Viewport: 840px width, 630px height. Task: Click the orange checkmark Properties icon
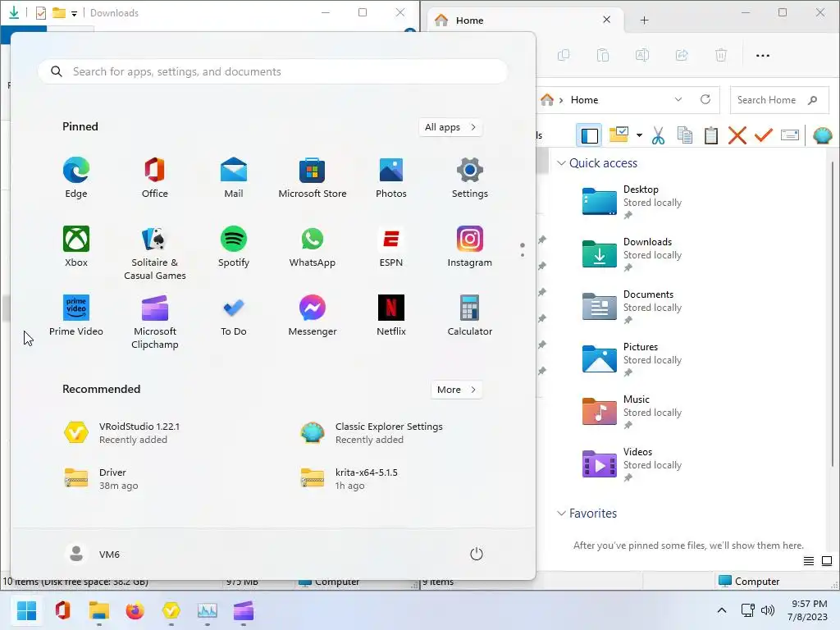point(764,135)
